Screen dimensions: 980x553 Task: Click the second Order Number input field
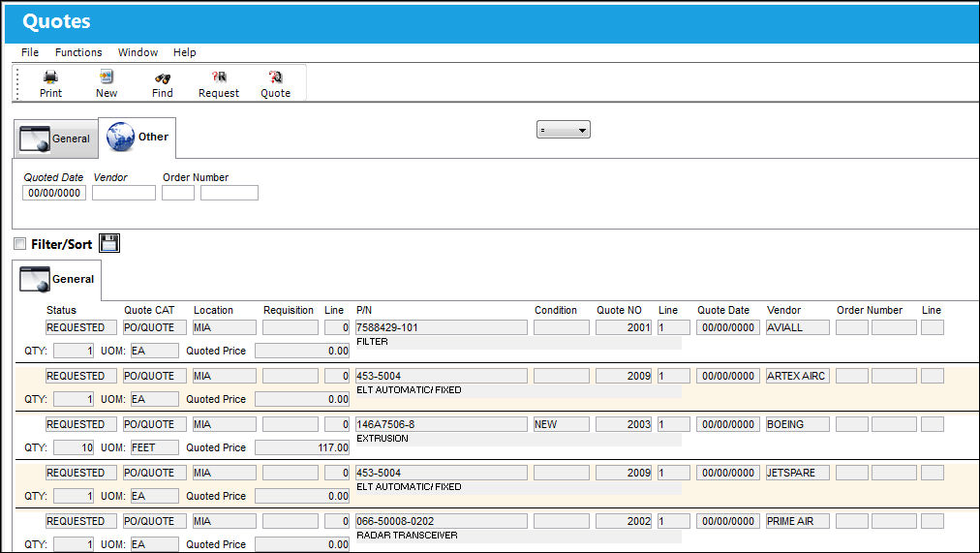230,193
